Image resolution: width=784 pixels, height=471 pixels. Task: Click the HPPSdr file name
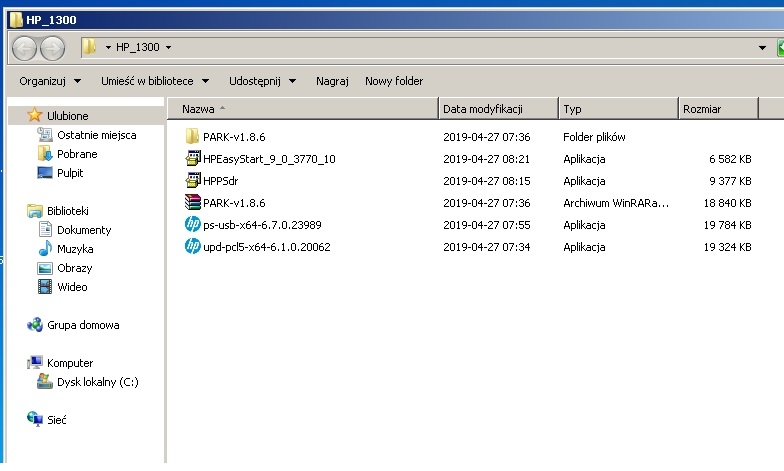[x=220, y=181]
